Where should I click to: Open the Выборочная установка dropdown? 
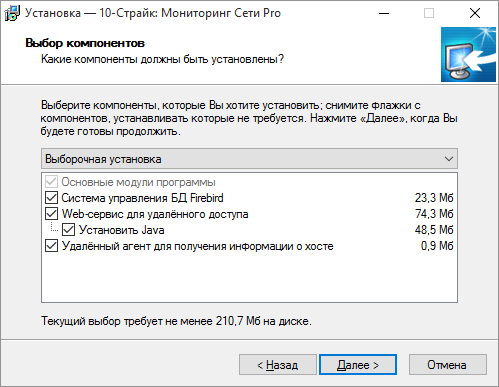click(249, 159)
